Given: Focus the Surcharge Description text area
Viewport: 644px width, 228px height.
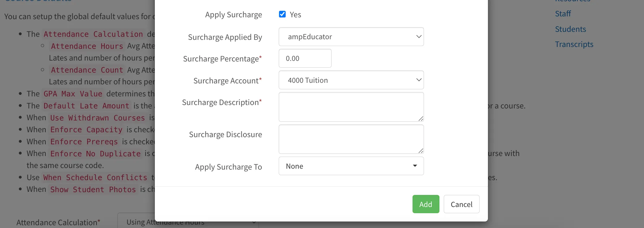Looking at the screenshot, I should coord(351,107).
